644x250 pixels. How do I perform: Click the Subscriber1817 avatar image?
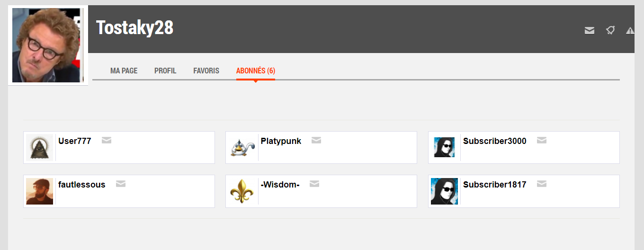[x=444, y=191]
